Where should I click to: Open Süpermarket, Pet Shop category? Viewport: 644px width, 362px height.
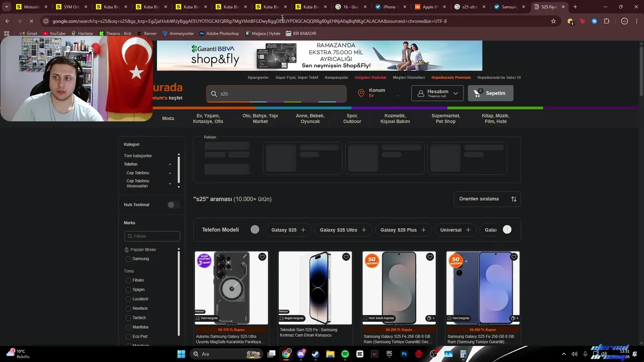pos(446,119)
